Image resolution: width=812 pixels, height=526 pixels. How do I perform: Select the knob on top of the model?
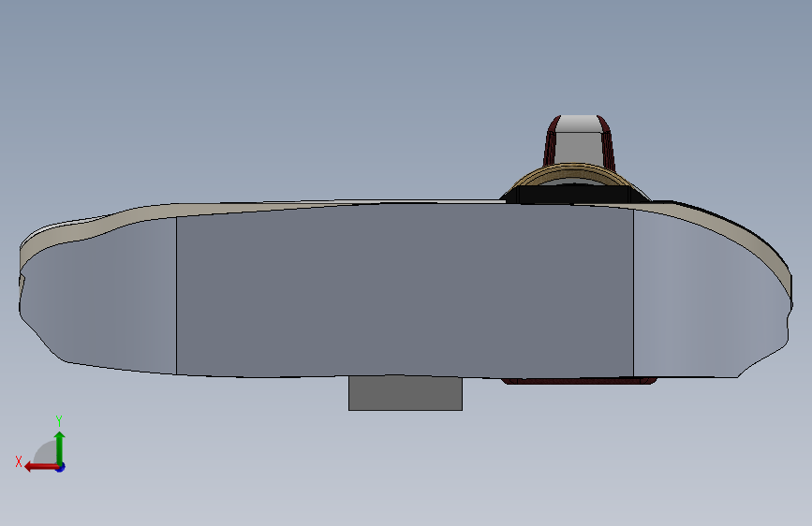579,140
